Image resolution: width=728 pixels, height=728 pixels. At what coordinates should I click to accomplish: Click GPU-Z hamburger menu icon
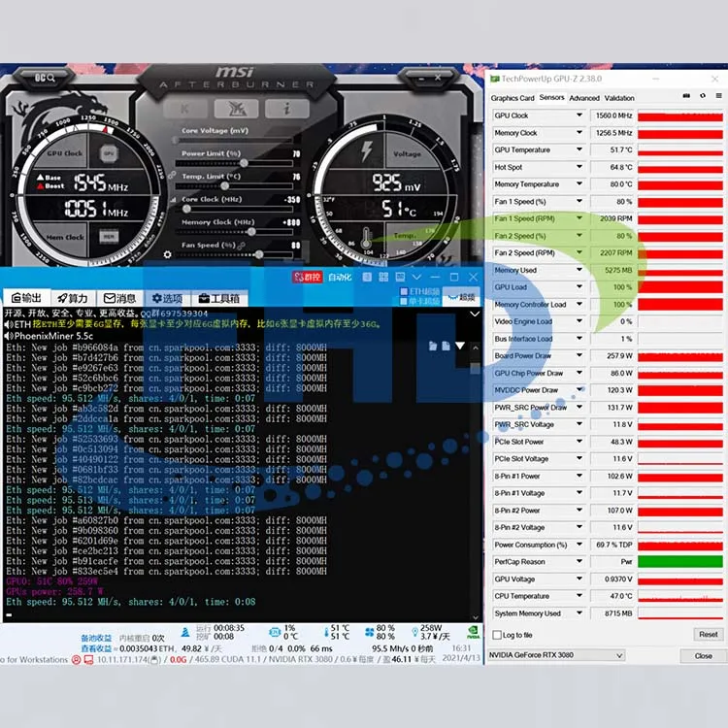point(716,97)
